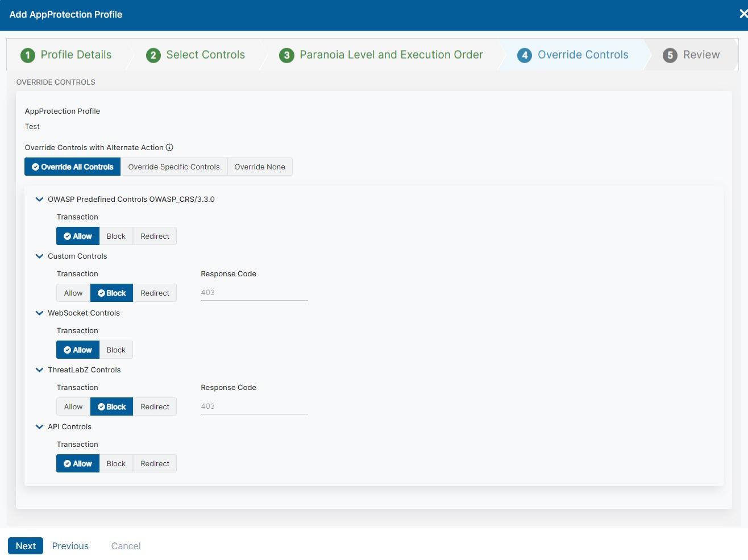Collapse the ThreatLabZ Controls section
This screenshot has width=748, height=560.
[x=39, y=370]
